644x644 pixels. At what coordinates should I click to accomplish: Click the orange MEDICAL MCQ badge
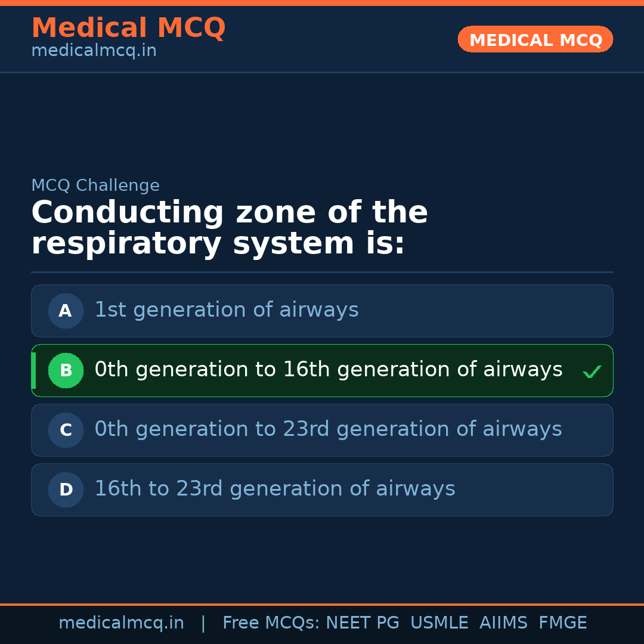(x=535, y=39)
